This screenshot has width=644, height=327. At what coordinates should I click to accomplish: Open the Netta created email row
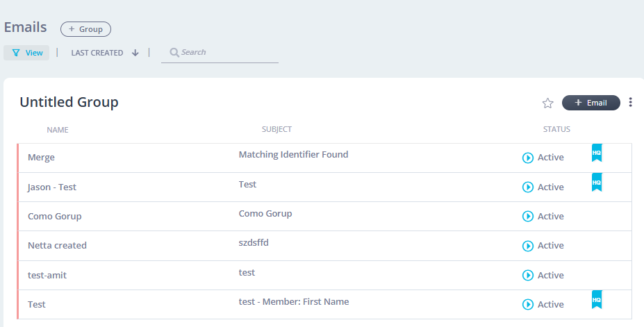click(x=57, y=246)
